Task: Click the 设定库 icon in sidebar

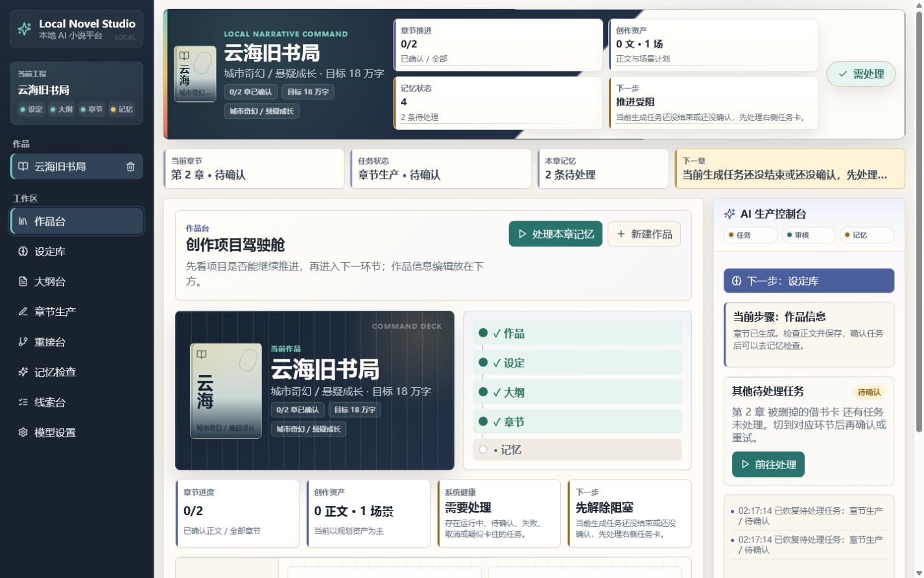Action: [x=23, y=251]
